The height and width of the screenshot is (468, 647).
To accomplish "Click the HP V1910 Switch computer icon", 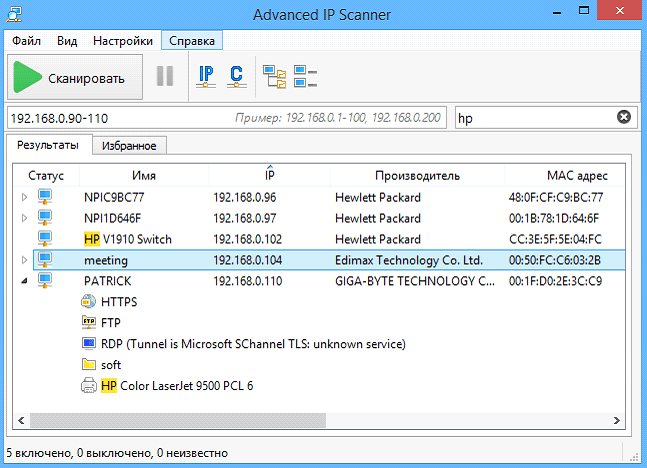I will click(45, 239).
